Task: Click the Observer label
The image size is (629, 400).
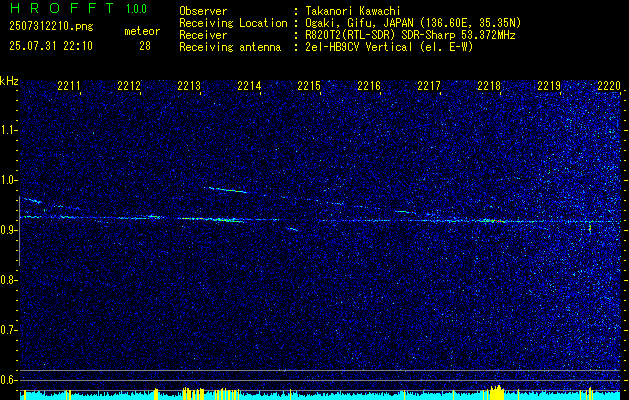Action: 203,11
